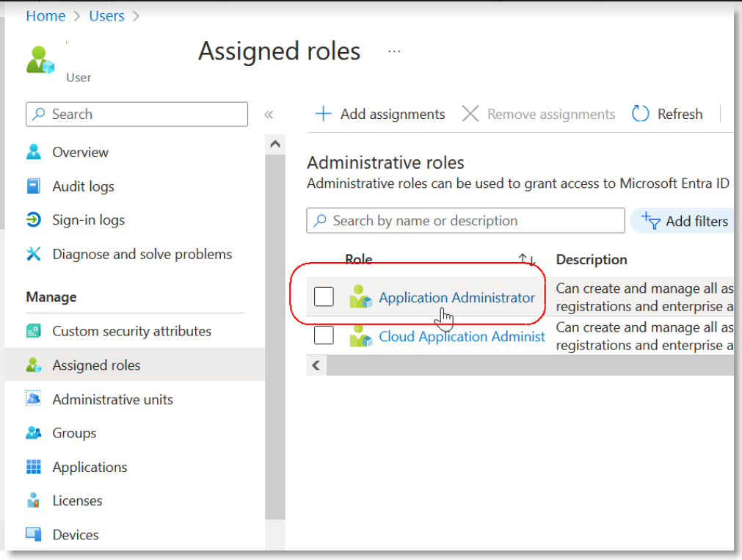This screenshot has width=742, height=560.
Task: Click the Licenses icon
Action: click(34, 501)
